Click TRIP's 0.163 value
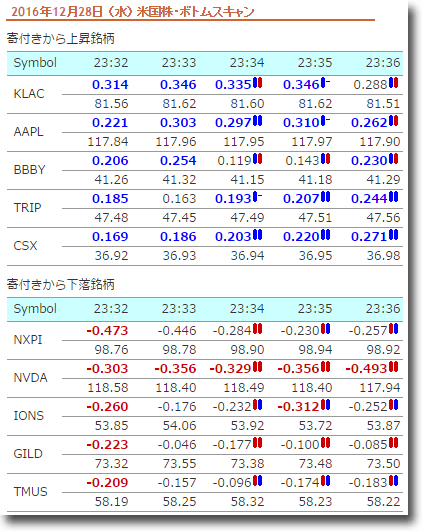This screenshot has height=532, width=425. coord(179,198)
